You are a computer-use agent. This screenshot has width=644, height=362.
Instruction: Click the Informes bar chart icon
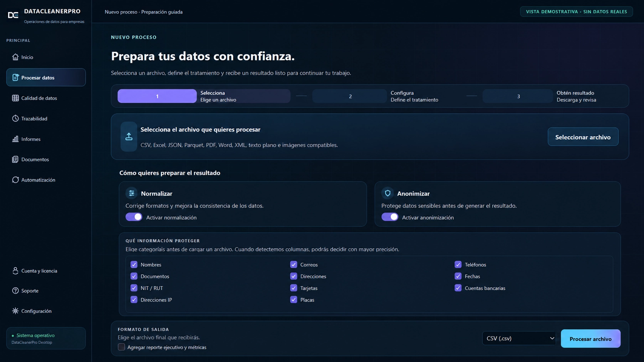pyautogui.click(x=15, y=139)
